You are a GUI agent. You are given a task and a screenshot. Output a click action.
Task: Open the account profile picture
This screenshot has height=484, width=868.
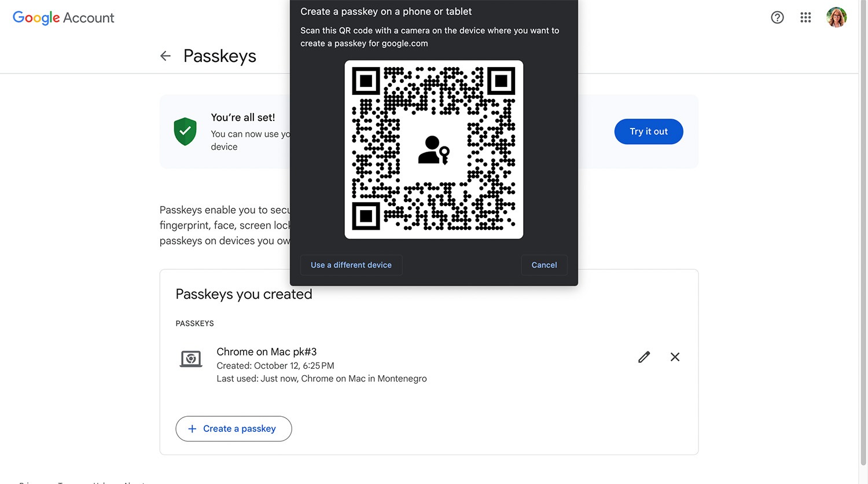click(836, 17)
